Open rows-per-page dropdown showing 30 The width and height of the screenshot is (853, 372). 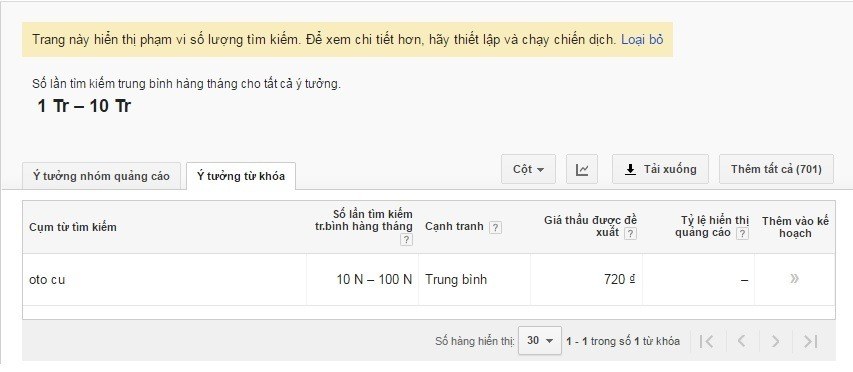(540, 340)
